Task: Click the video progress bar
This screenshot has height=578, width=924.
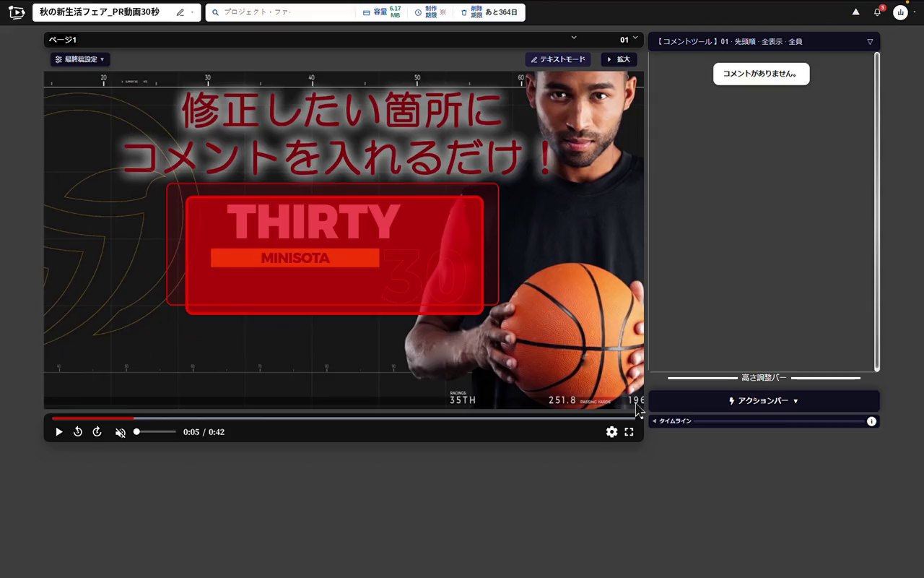Action: [x=344, y=418]
